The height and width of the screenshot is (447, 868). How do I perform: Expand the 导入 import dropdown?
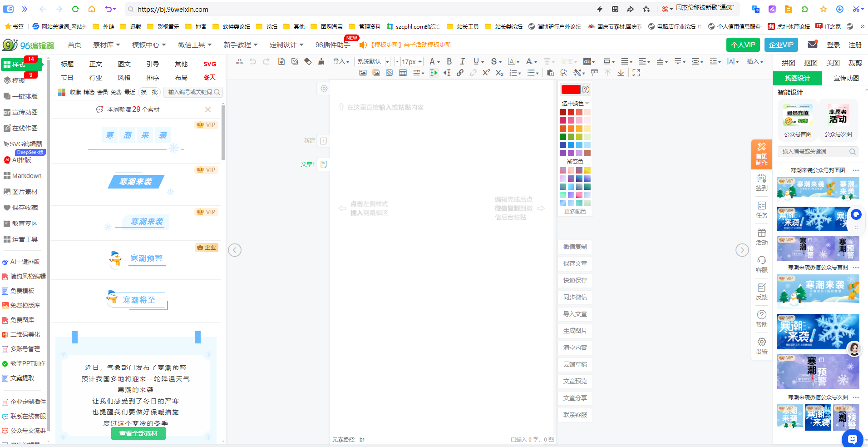coord(341,61)
